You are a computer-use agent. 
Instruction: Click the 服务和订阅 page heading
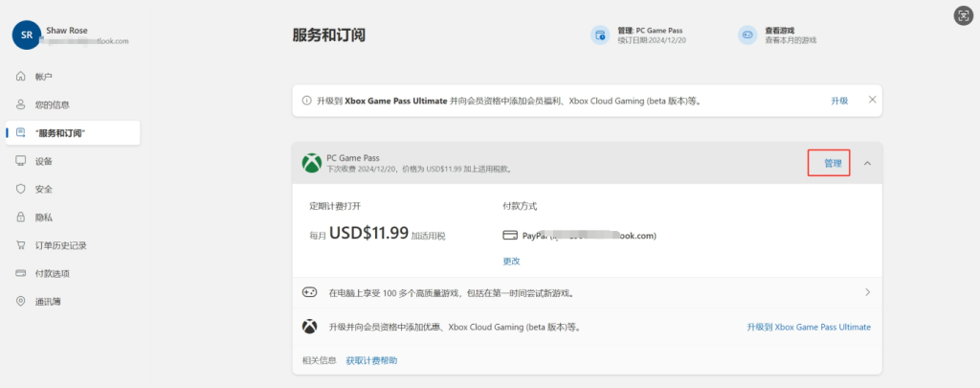329,35
